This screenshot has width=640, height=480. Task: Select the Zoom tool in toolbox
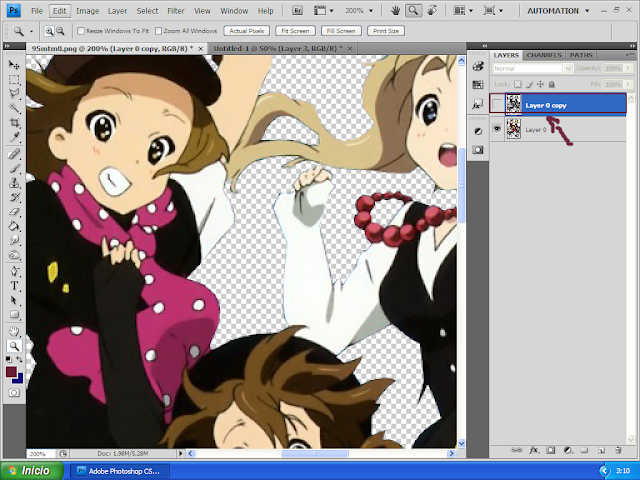point(14,346)
